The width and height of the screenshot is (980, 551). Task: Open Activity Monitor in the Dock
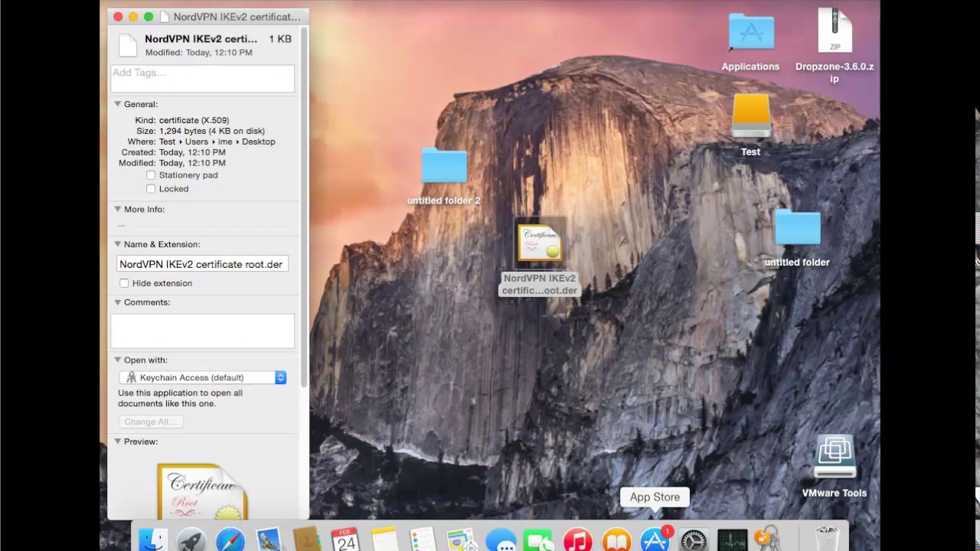(732, 539)
